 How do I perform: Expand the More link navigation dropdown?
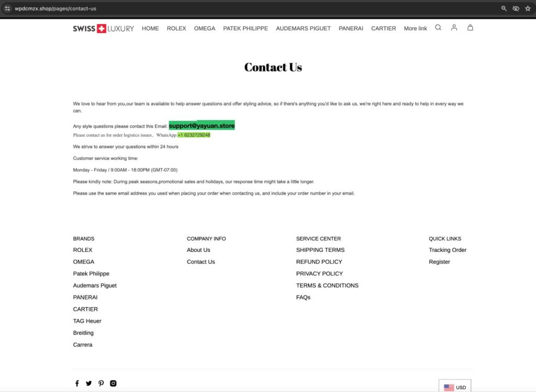[415, 28]
